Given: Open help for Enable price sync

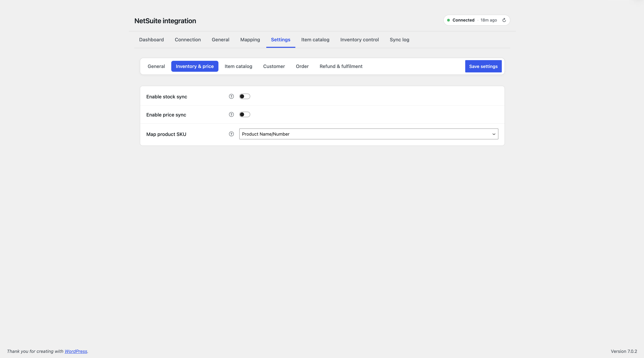Looking at the screenshot, I should point(231,114).
